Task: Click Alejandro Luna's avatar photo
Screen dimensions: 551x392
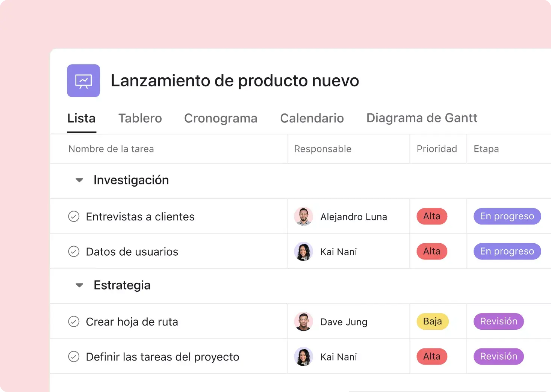Action: pos(303,217)
